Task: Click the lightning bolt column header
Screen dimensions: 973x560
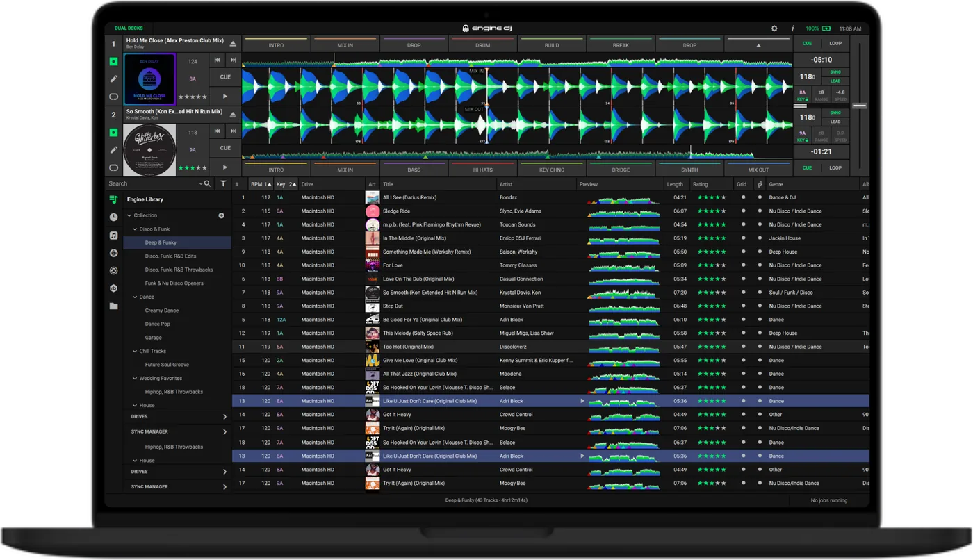Action: [760, 184]
